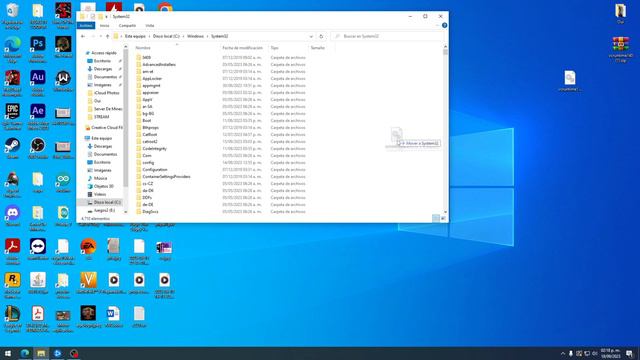Viewport: 640px width, 360px height.
Task: Select the Recycle Bin desktop icon
Action: click(x=12, y=11)
